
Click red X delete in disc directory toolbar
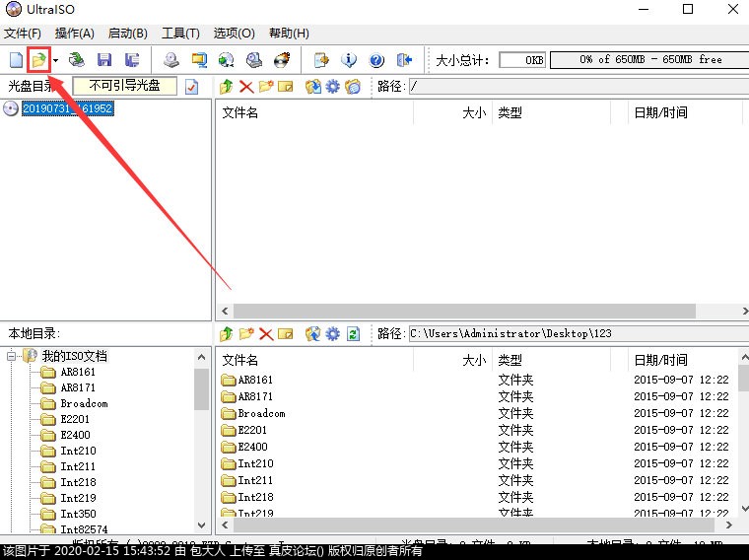[x=246, y=87]
